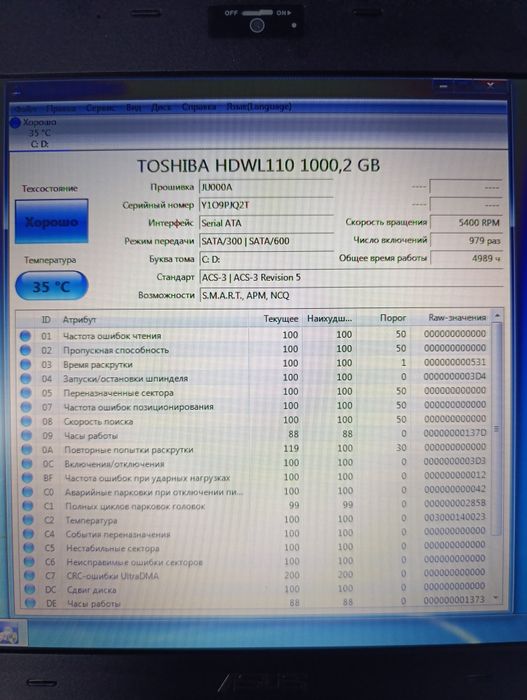The width and height of the screenshot is (527, 700).
Task: Click the scrollbar up arrow in attribute list
Action: coord(497,316)
